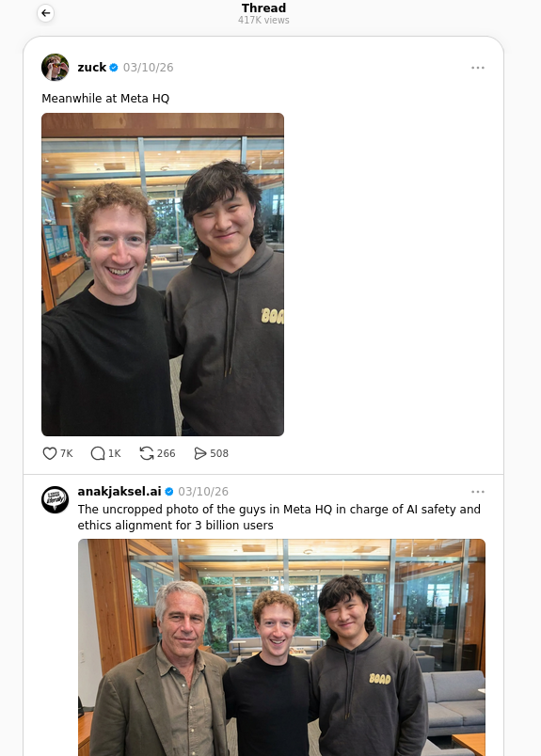View the 266 reposts count

click(x=166, y=453)
